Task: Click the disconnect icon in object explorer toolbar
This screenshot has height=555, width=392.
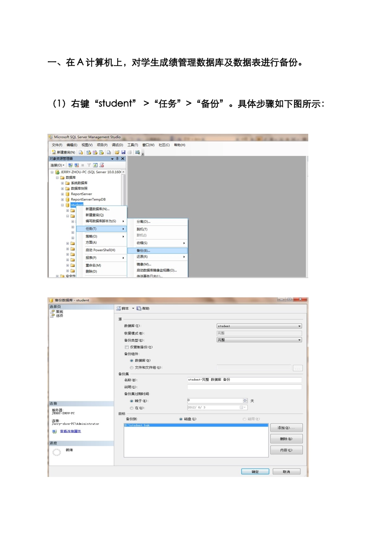Action: click(x=76, y=165)
